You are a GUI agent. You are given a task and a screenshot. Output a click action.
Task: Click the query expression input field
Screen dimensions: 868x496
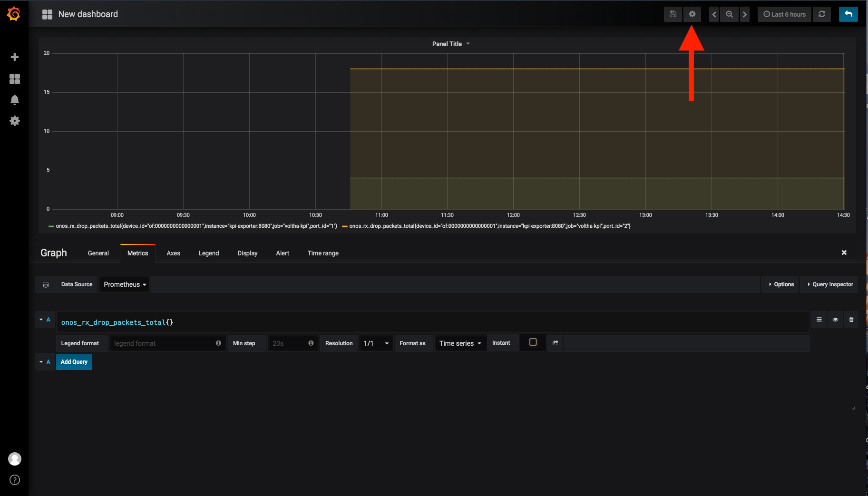[433, 322]
